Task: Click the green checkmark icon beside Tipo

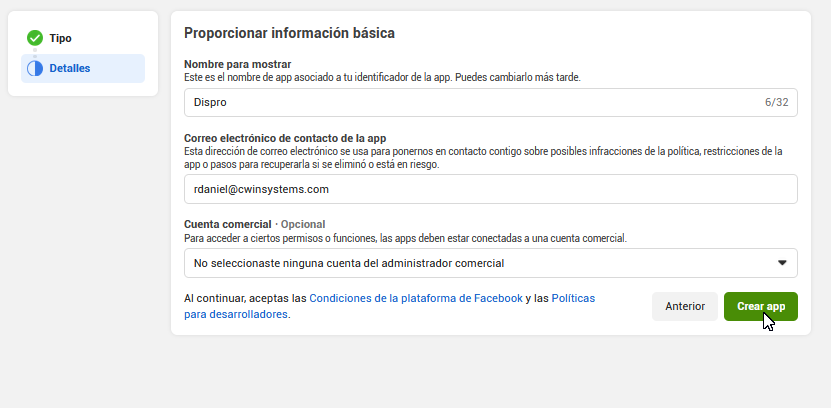Action: click(x=35, y=38)
